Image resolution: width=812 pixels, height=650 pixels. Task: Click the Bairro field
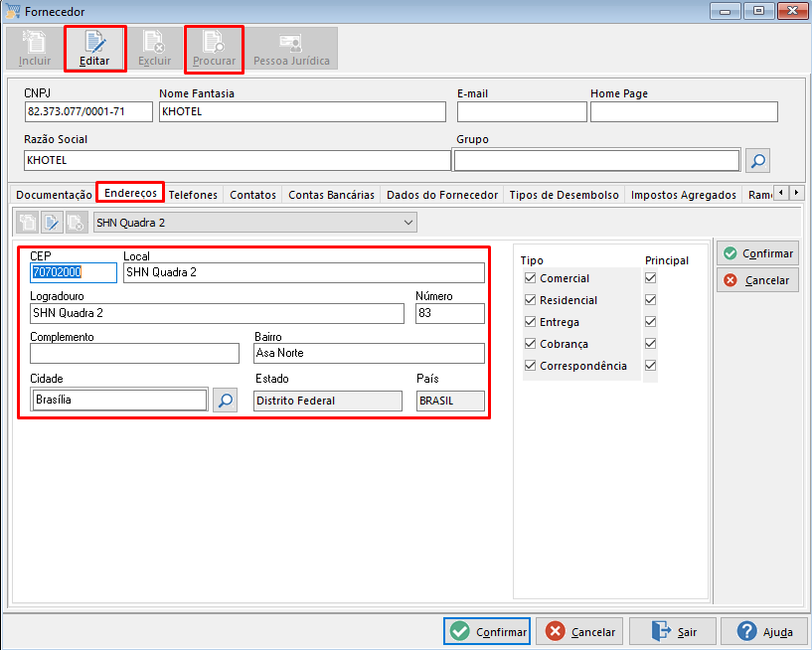click(370, 353)
